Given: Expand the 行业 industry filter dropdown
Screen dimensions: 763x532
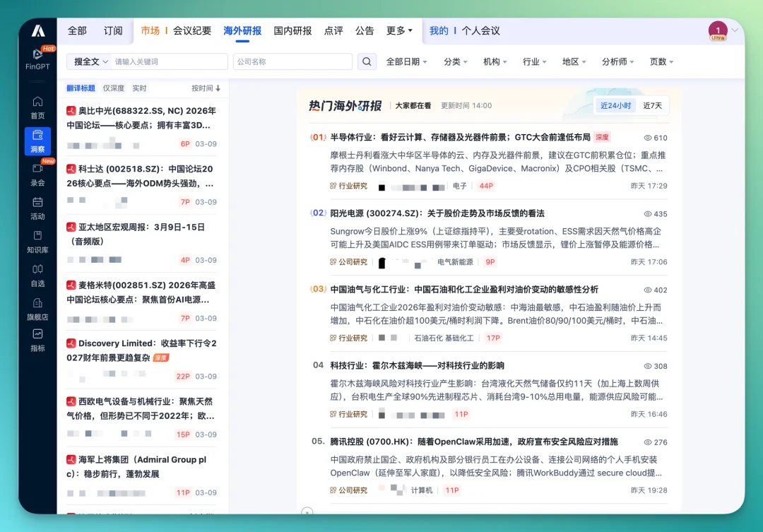Looking at the screenshot, I should (534, 61).
